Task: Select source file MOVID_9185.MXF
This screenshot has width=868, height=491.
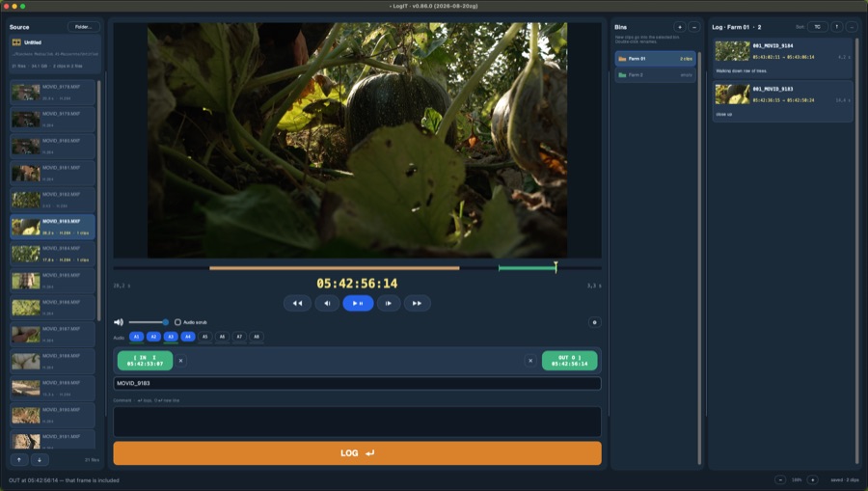Action: [x=53, y=281]
